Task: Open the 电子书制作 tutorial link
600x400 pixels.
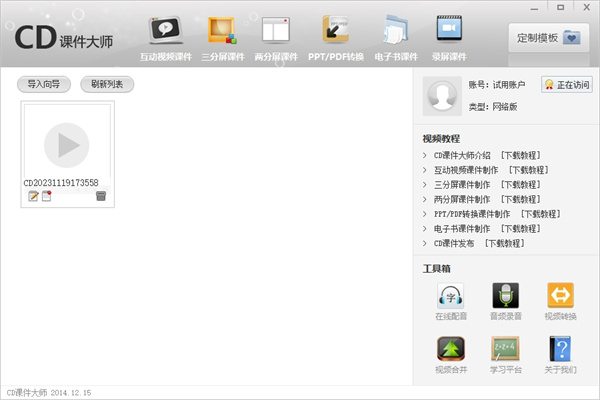Action: click(x=462, y=229)
